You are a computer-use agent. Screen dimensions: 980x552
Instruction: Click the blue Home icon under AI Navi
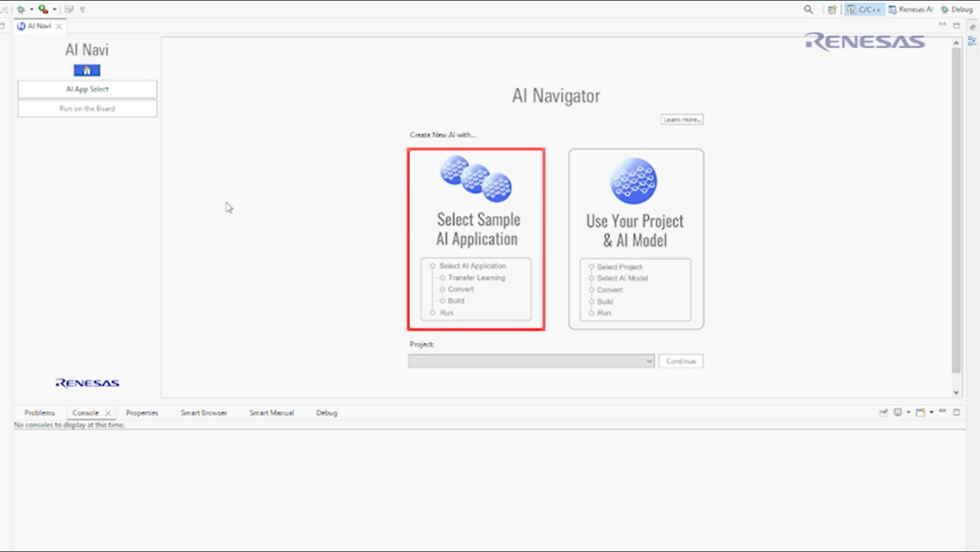(87, 71)
